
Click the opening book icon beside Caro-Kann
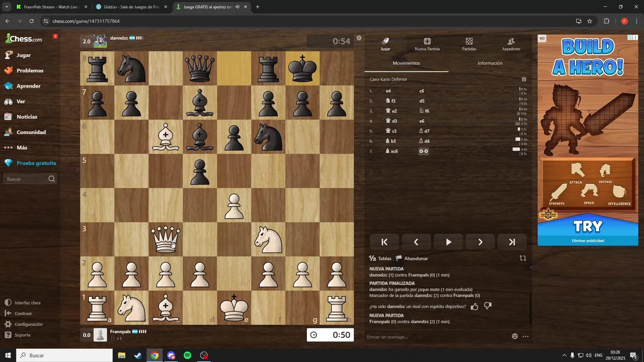(x=524, y=79)
